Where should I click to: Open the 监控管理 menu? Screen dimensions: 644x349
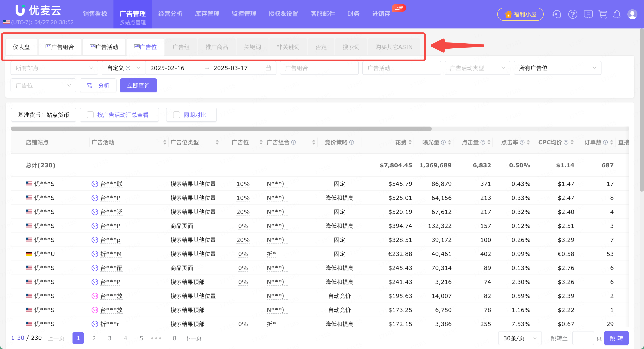tap(244, 14)
